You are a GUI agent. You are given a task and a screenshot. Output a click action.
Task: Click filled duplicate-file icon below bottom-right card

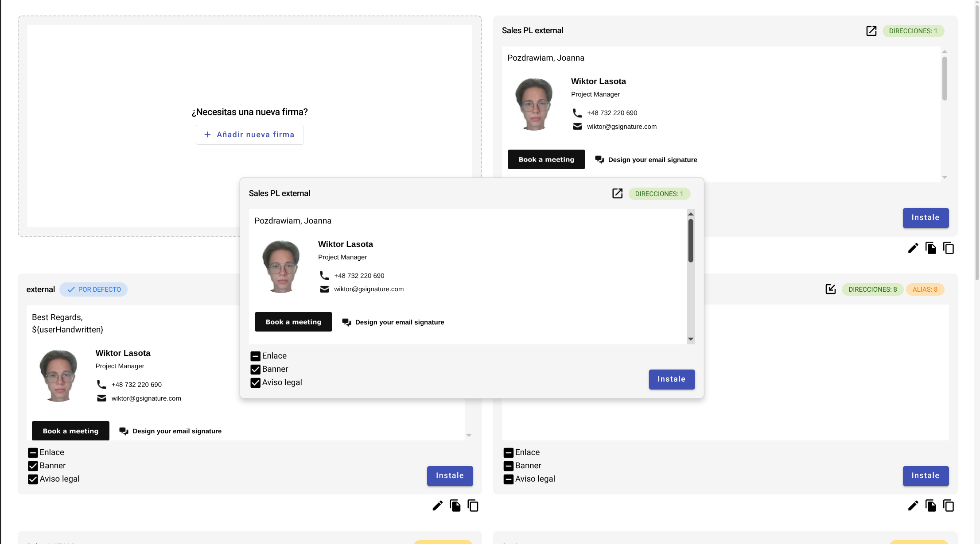coord(930,506)
